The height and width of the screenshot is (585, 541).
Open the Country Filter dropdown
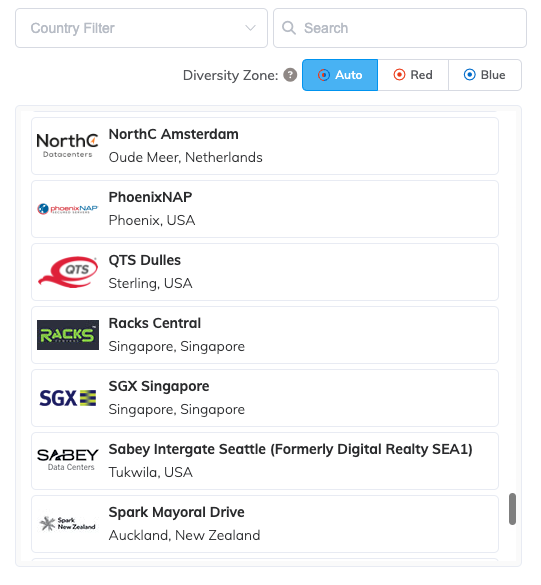(141, 28)
